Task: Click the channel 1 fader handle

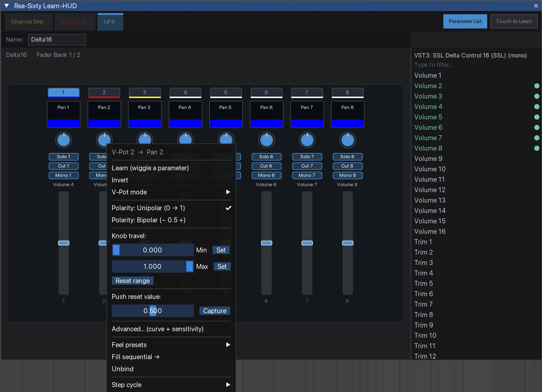Action: (x=64, y=243)
